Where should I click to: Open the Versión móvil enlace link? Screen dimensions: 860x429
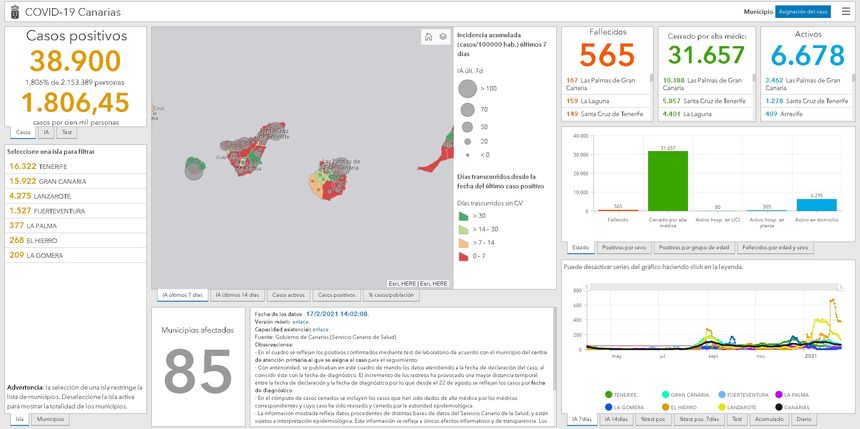tap(301, 321)
